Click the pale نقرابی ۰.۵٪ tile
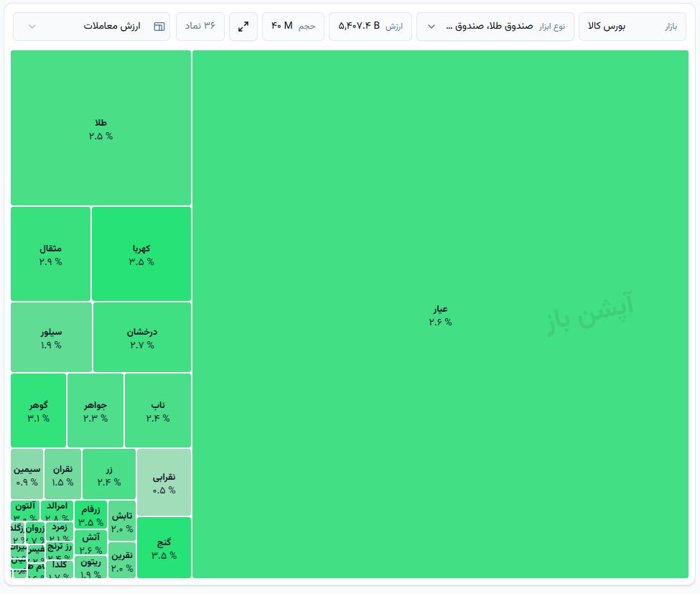Screen dimensions: 700x594 point(164,483)
